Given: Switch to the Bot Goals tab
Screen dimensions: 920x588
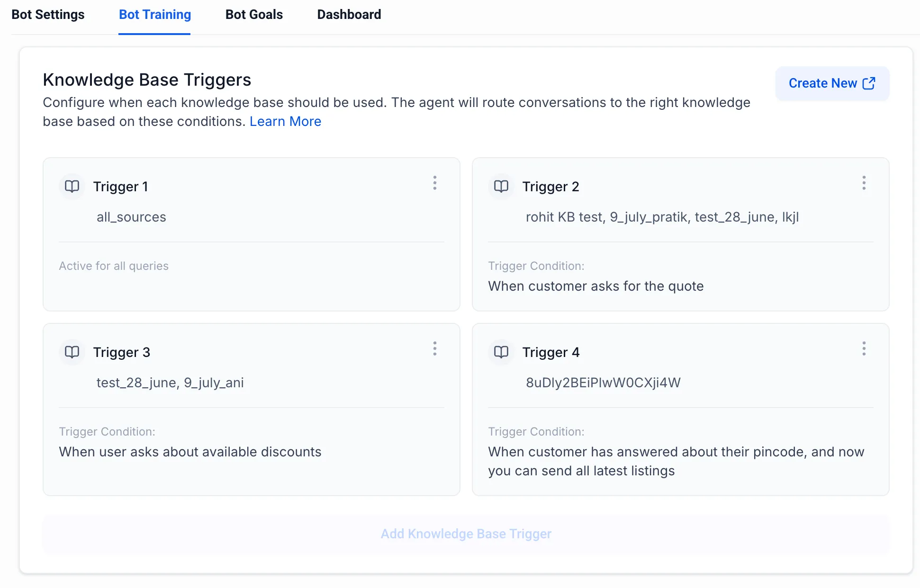Looking at the screenshot, I should point(254,15).
